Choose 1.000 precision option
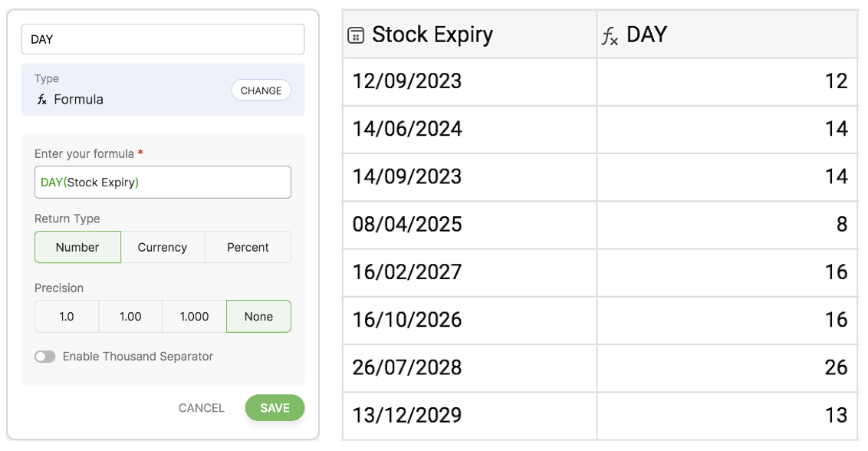The height and width of the screenshot is (451, 868). [194, 316]
